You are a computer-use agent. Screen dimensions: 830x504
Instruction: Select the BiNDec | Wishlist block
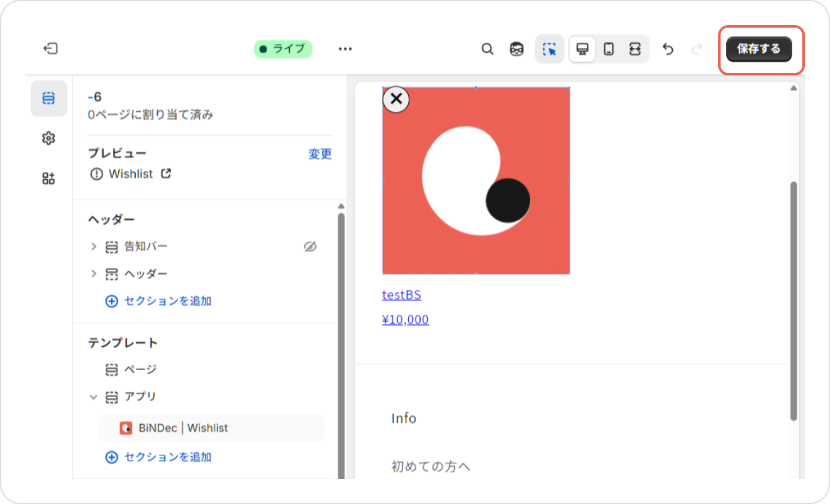click(212, 428)
